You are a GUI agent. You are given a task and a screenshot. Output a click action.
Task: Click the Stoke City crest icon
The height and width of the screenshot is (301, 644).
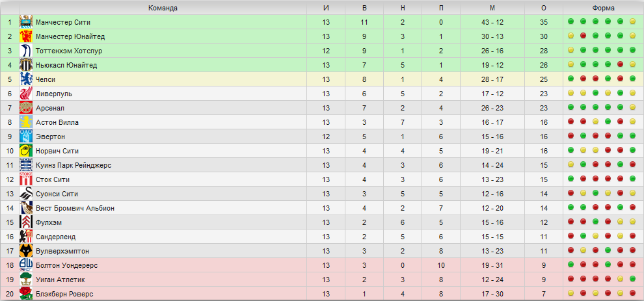26,179
